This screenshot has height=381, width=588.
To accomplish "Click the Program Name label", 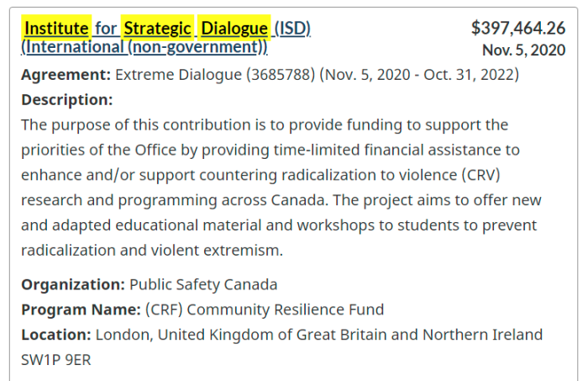I will pos(81,310).
